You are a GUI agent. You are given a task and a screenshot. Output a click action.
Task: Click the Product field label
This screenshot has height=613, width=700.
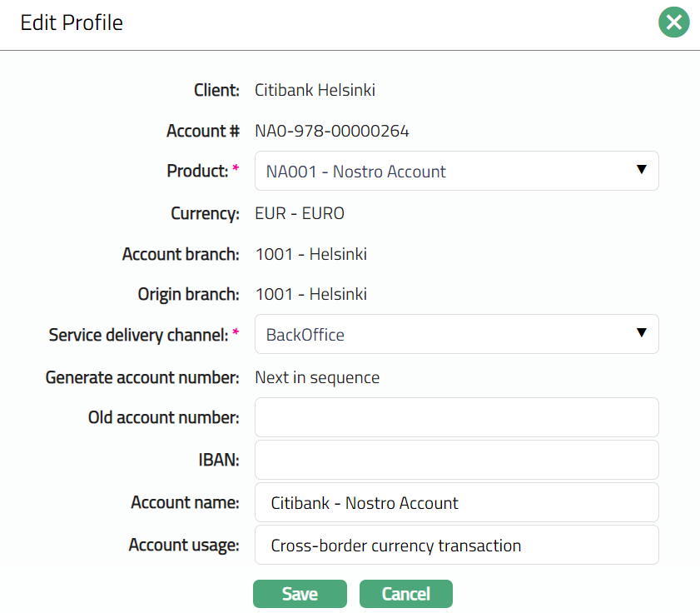click(197, 172)
